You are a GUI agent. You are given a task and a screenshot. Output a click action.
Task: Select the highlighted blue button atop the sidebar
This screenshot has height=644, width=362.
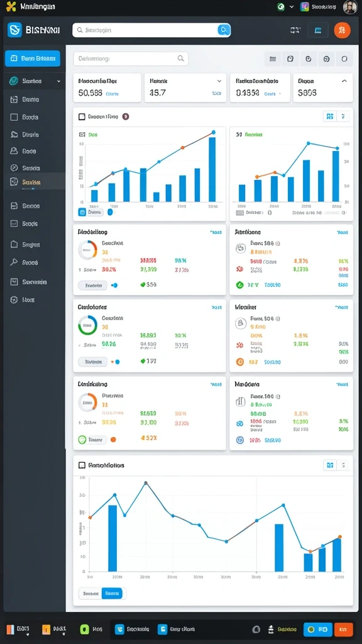click(x=33, y=58)
